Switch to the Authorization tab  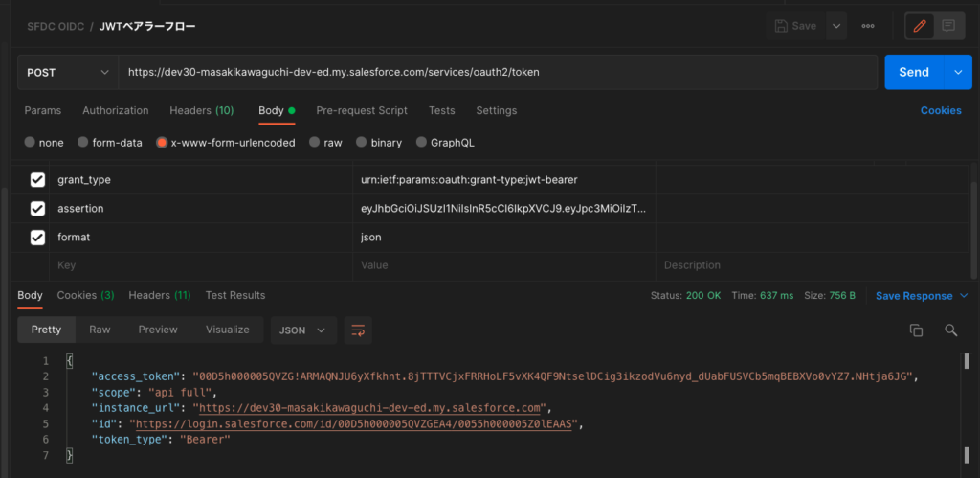pos(115,110)
